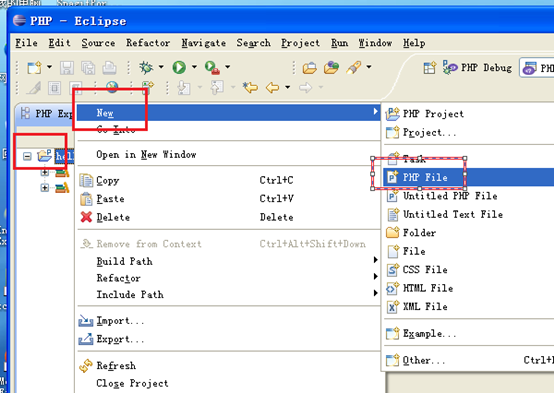Open the New wizard dropdown arrow

[x=49, y=67]
